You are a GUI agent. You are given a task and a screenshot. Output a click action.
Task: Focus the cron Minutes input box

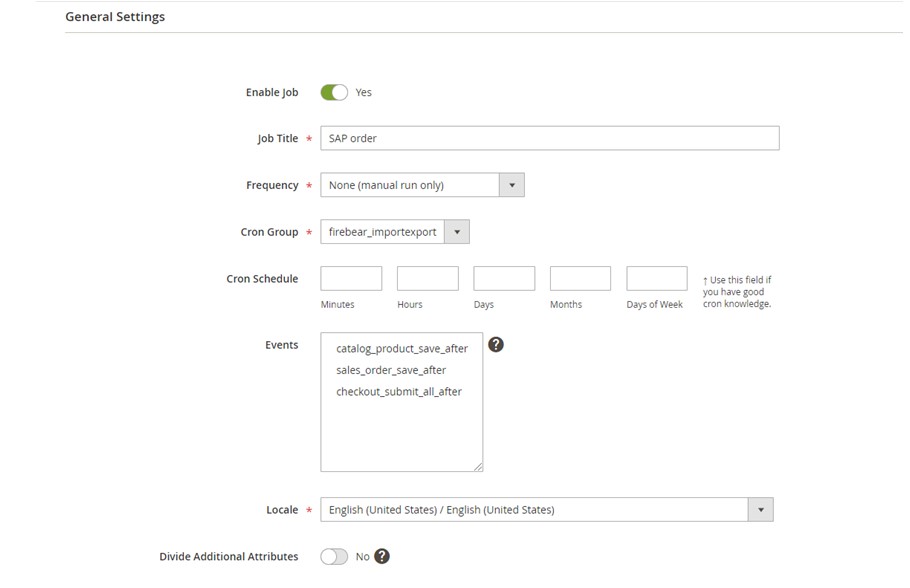point(351,279)
